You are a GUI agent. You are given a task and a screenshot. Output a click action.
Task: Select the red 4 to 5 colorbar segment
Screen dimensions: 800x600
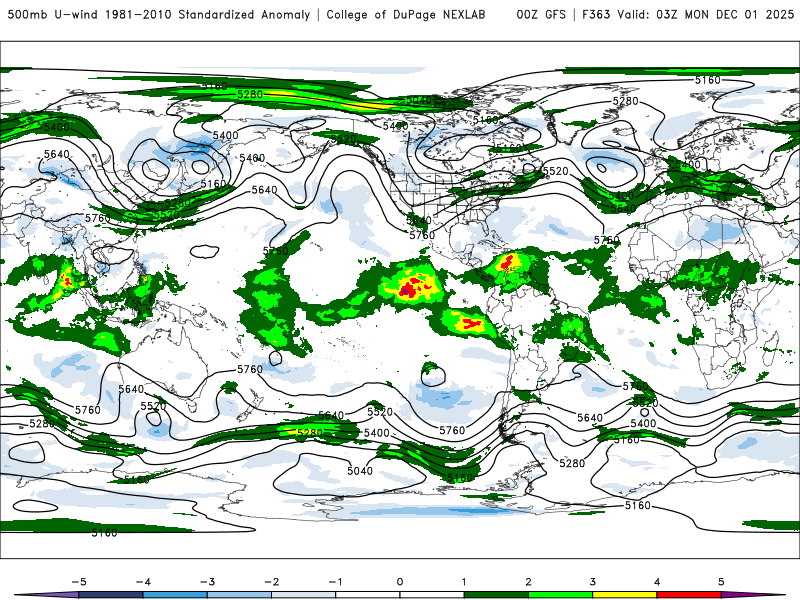click(x=689, y=595)
